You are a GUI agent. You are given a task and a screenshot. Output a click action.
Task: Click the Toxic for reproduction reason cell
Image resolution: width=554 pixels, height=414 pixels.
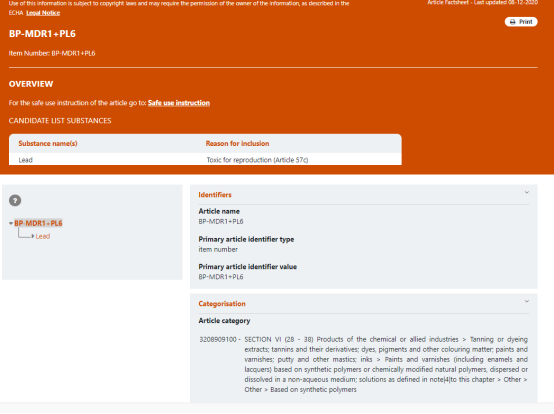257,160
